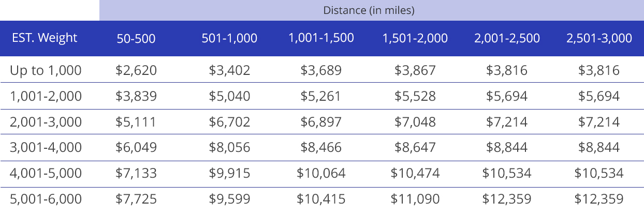
Task: Select the 2,501-3,000 miles header
Action: (599, 38)
